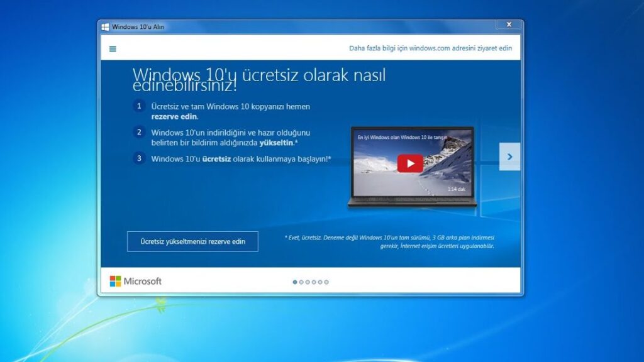The width and height of the screenshot is (644, 362).
Task: Play the Windows 10 intro video
Action: tap(410, 163)
